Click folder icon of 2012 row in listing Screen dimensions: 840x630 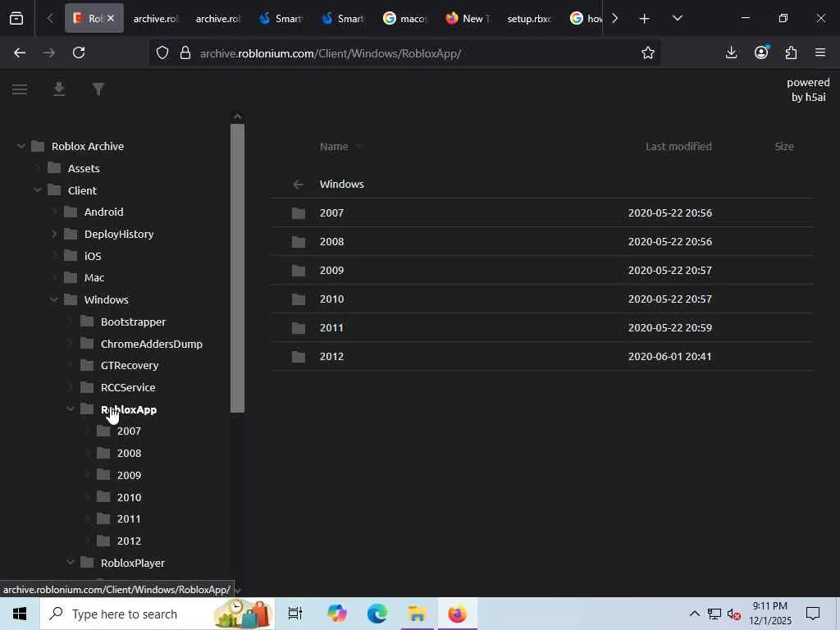(299, 357)
